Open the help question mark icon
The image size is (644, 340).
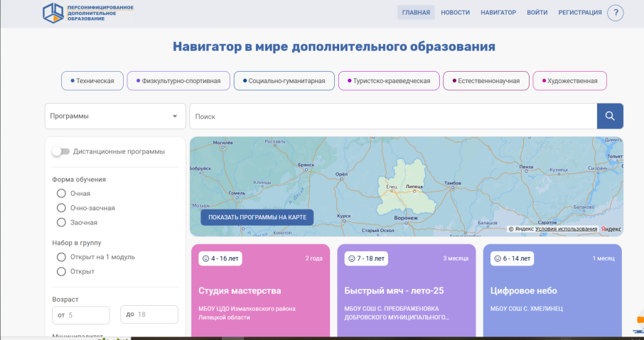pos(616,13)
